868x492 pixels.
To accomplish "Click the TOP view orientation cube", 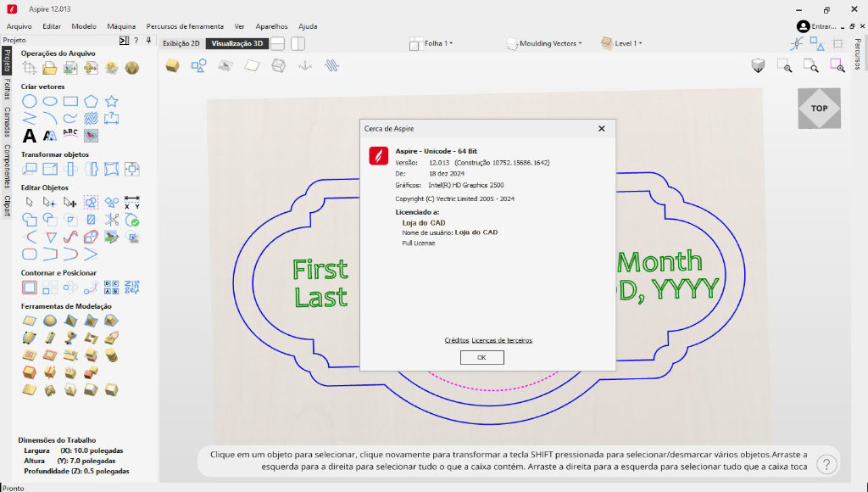I will pyautogui.click(x=820, y=109).
